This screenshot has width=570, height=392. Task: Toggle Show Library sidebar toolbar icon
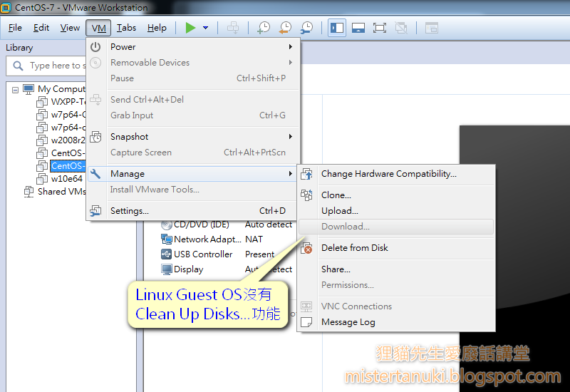337,28
